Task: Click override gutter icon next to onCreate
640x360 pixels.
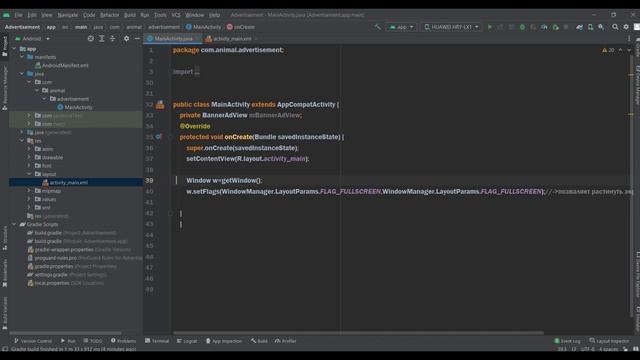Action: click(158, 137)
